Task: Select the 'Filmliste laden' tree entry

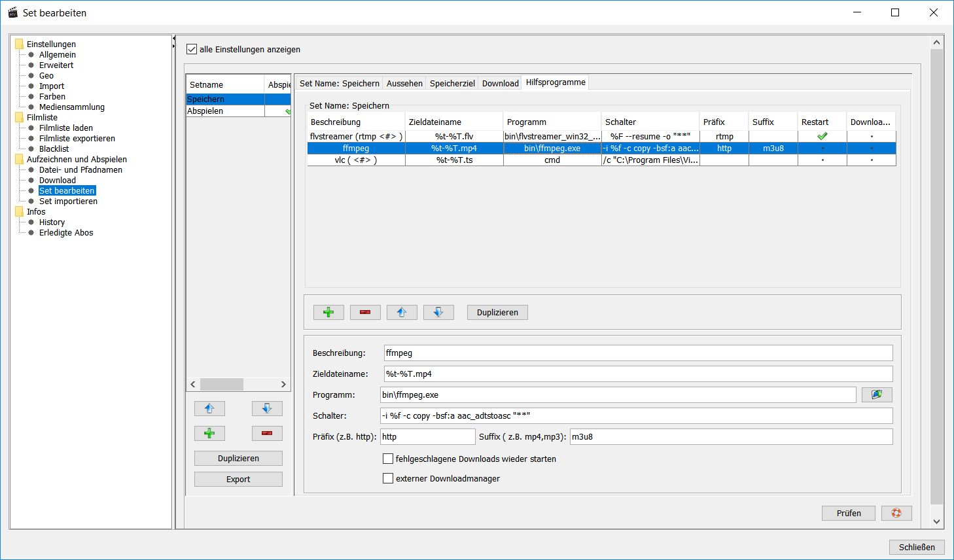Action: point(65,128)
